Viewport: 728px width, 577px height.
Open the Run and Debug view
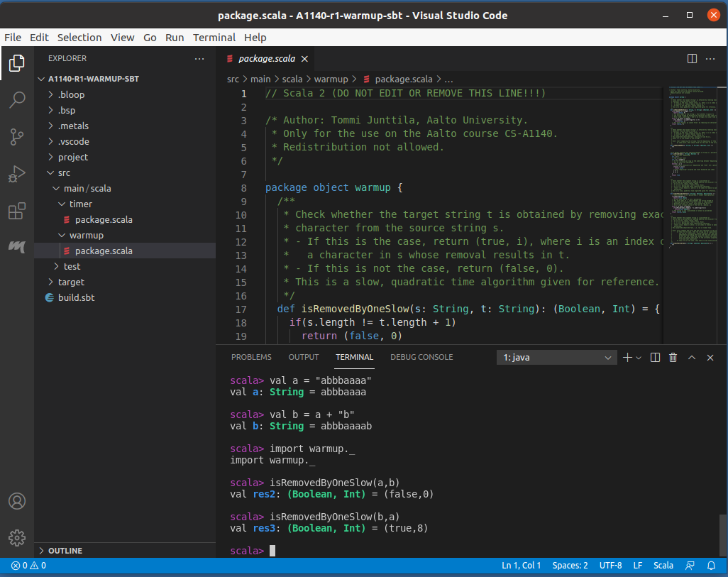click(x=17, y=174)
